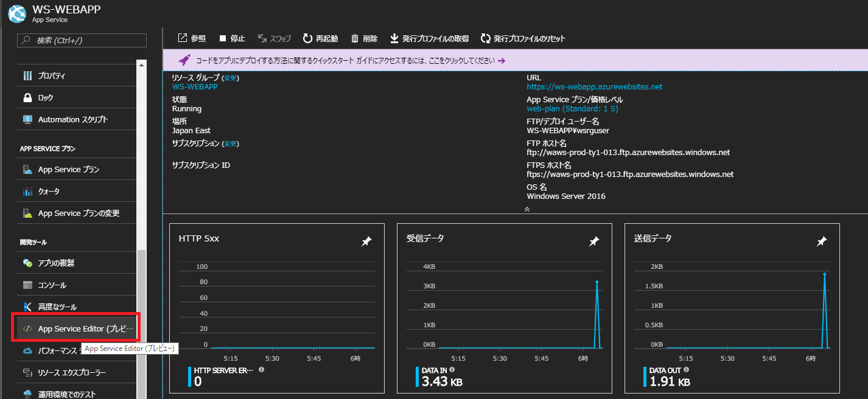Viewport: 868px width, 399px height.
Task: Click the FTPS ホスト名 value text
Action: coord(630,175)
